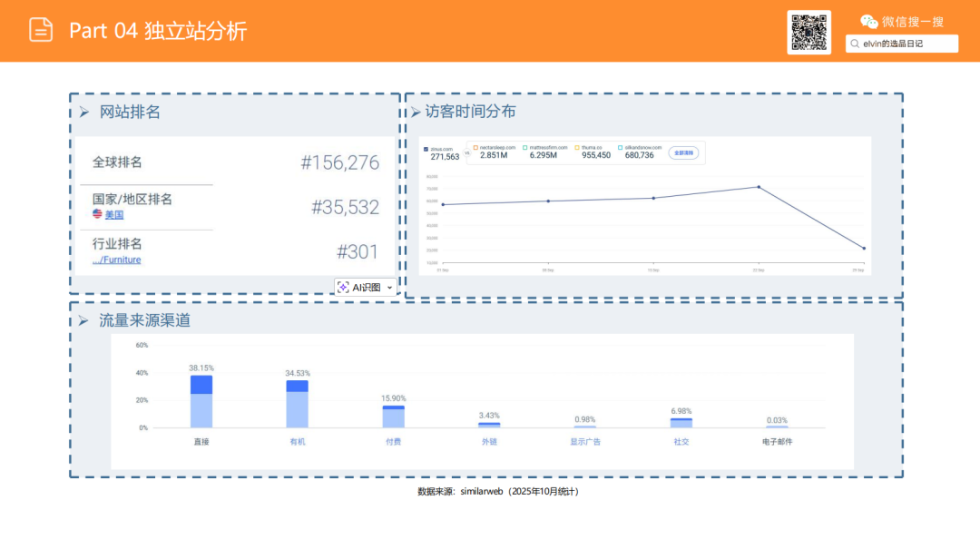
Task: Select the 直接 traffic bar in the chart
Action: pyautogui.click(x=201, y=399)
